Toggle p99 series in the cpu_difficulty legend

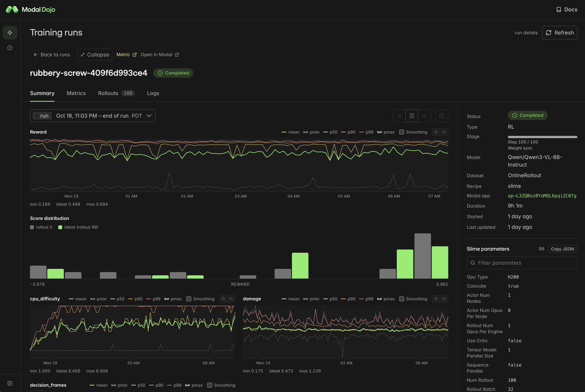pos(153,299)
